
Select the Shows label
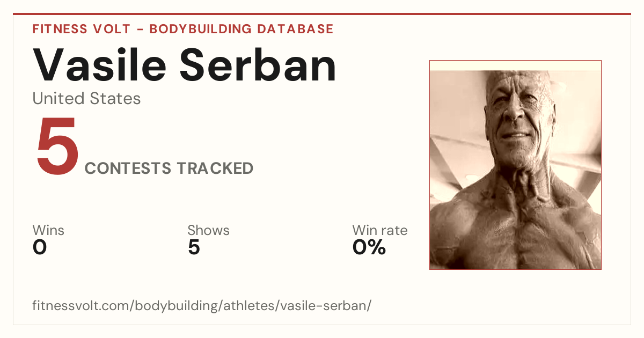pos(208,230)
